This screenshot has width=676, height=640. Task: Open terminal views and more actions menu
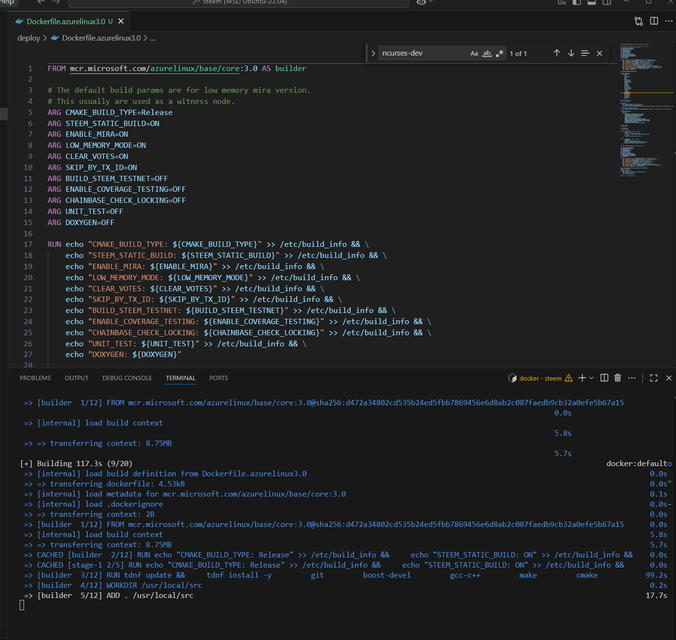pyautogui.click(x=632, y=378)
